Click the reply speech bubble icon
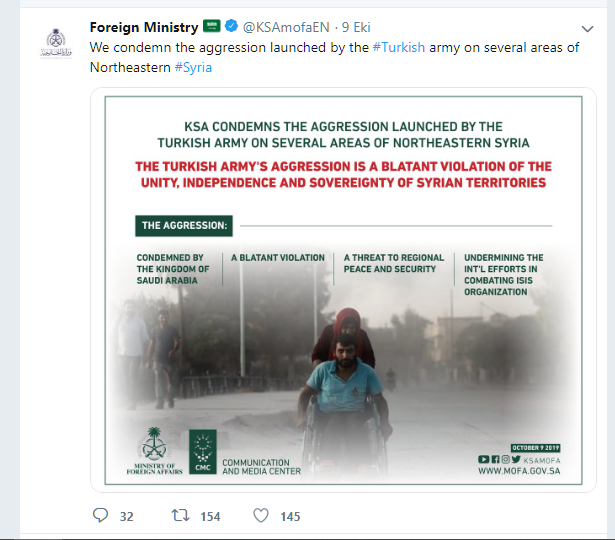Viewport: 615px width, 540px height. 100,515
